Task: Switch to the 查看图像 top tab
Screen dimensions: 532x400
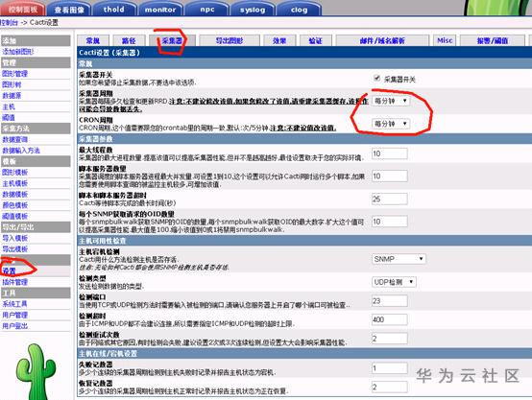Action: pos(69,10)
